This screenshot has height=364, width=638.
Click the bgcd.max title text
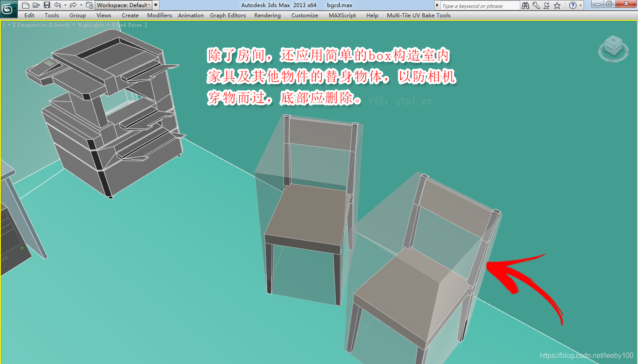340,5
